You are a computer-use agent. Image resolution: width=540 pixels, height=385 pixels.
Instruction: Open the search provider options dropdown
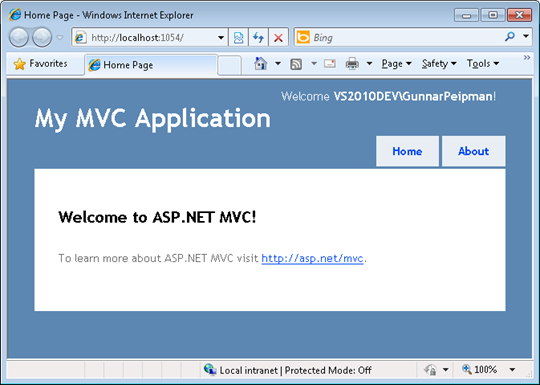[x=526, y=36]
